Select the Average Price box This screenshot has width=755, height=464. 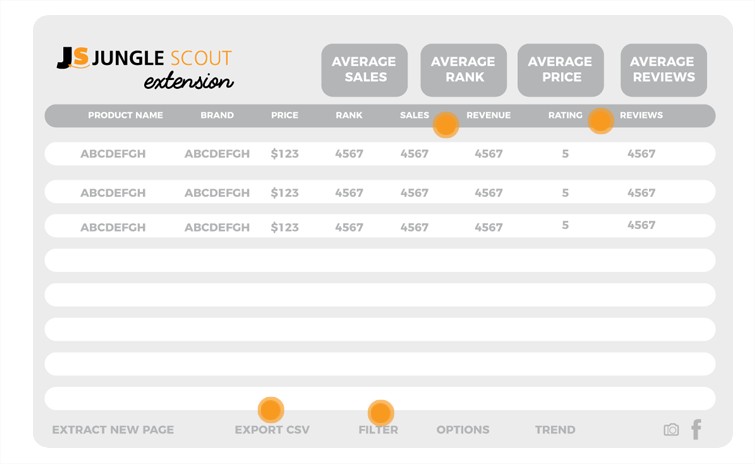(560, 70)
